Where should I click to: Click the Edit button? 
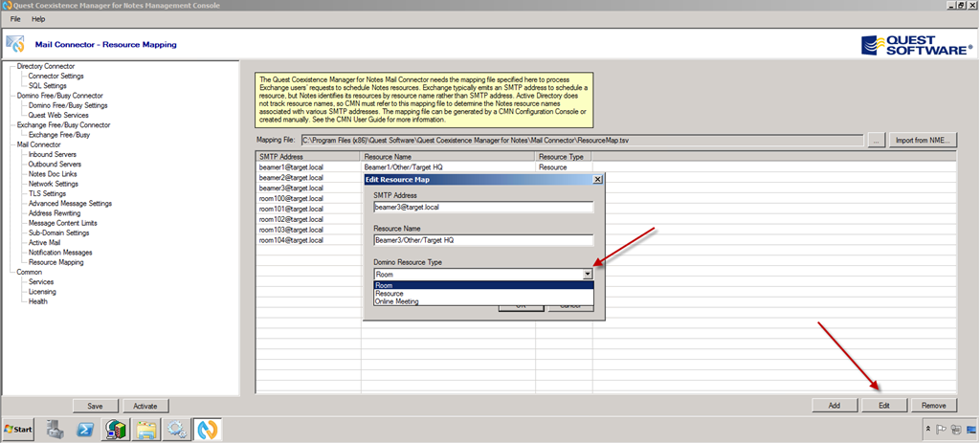(x=883, y=406)
